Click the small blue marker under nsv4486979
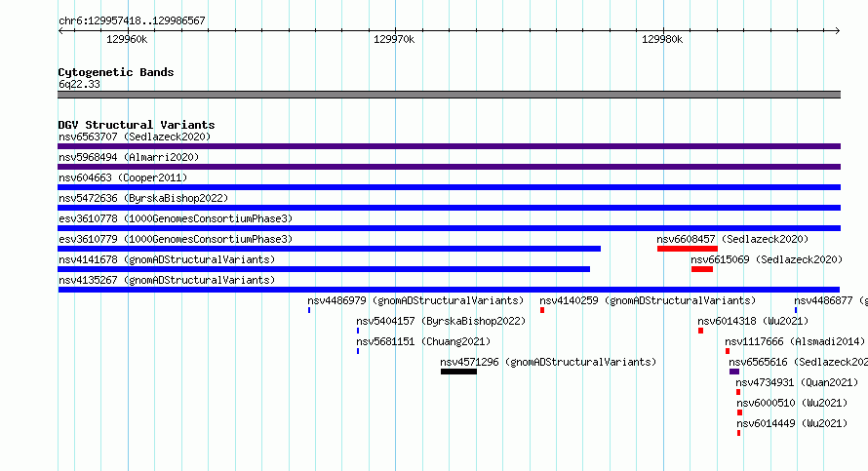 pos(309,310)
